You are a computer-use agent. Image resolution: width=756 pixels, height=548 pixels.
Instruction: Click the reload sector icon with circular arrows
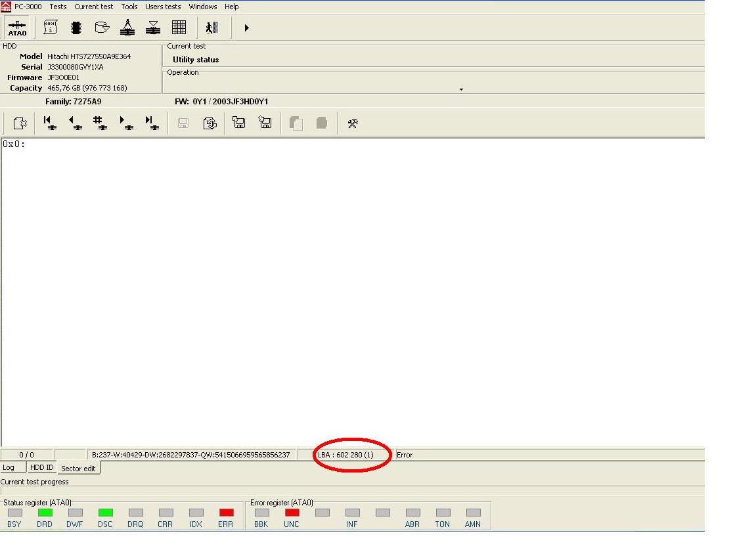(x=210, y=123)
